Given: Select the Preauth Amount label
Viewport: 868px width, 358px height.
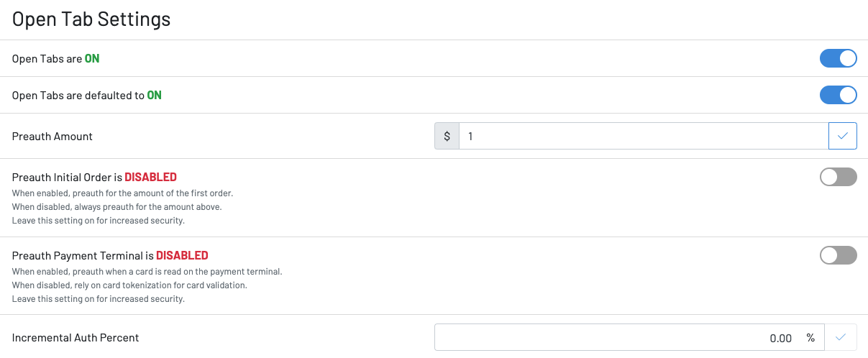Looking at the screenshot, I should point(52,136).
